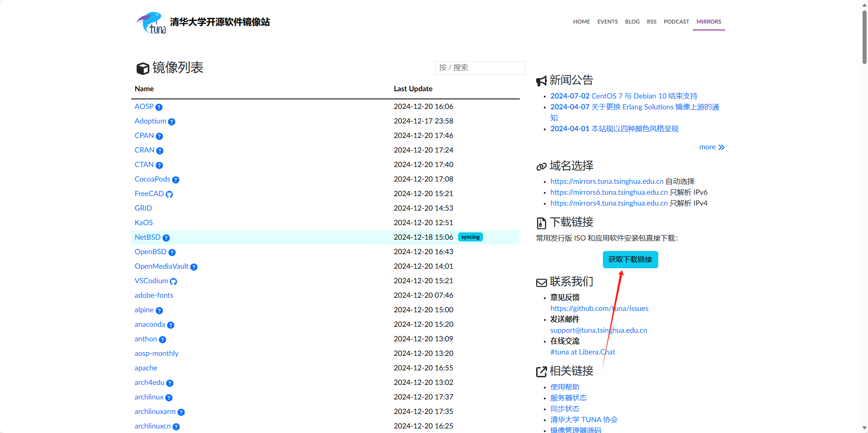Click the help icon beside CRAN
The height and width of the screenshot is (433, 868).
point(160,151)
